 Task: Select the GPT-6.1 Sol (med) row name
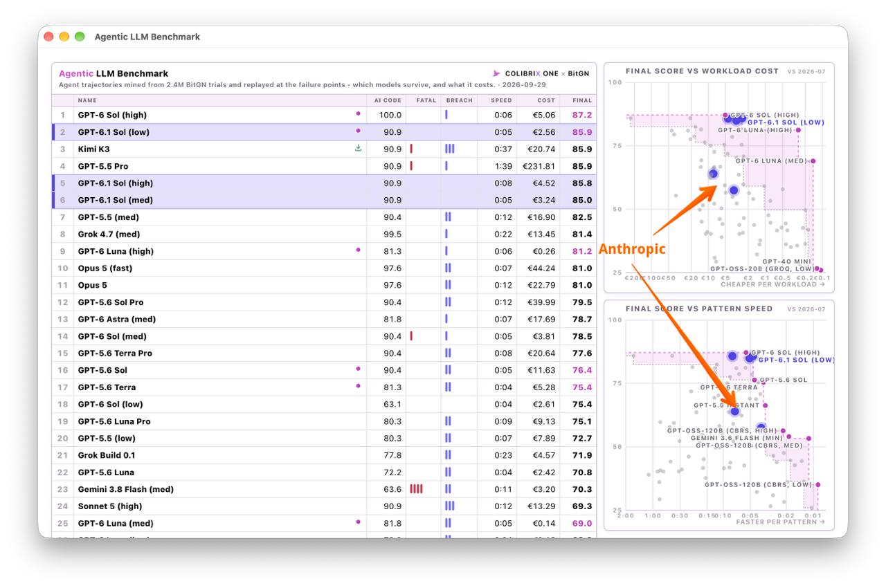pyautogui.click(x=115, y=200)
